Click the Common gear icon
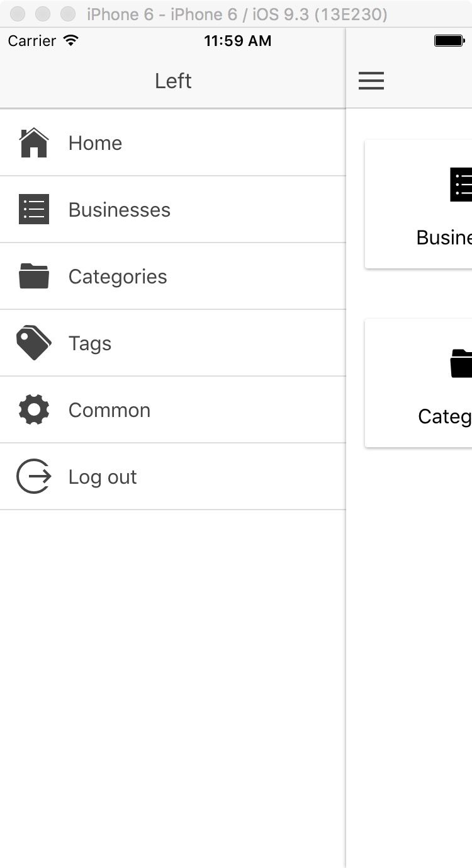The width and height of the screenshot is (472, 868). 34,410
